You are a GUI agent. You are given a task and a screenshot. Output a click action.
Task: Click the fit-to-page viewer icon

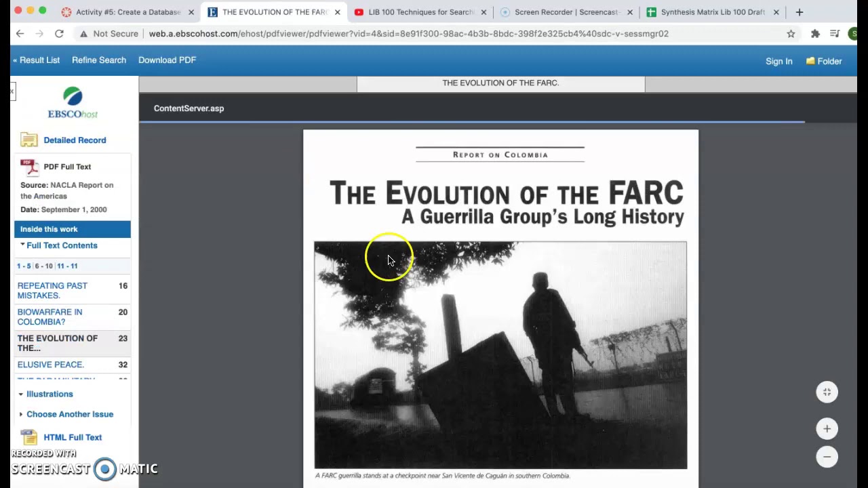point(827,392)
